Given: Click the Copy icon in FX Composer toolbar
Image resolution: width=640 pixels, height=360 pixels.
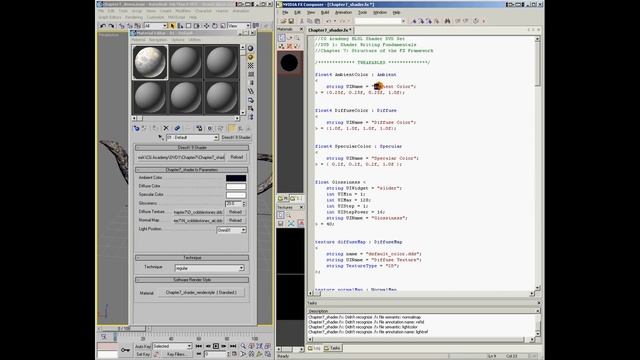Looking at the screenshot, I should pos(309,21).
